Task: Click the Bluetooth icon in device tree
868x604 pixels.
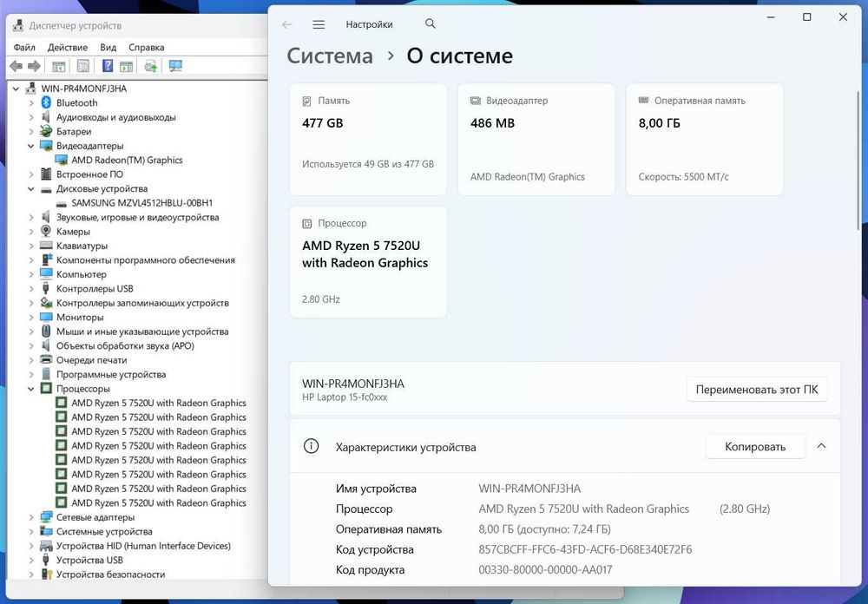Action: pos(47,102)
